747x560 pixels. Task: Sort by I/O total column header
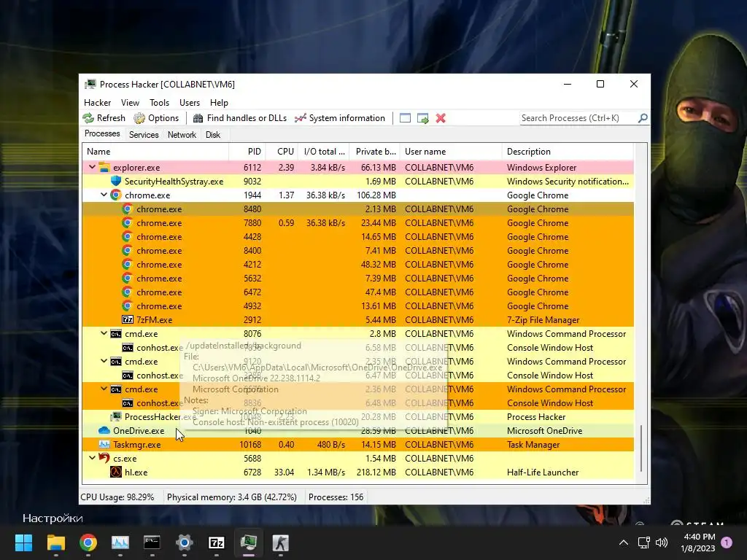click(324, 152)
